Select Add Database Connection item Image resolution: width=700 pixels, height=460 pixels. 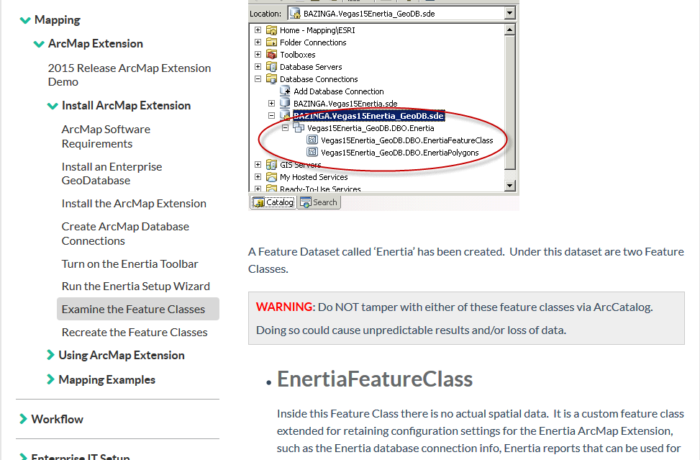coord(339,91)
